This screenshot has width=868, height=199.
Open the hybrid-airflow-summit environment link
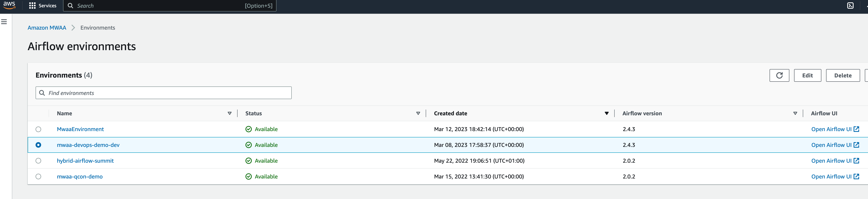(x=85, y=161)
